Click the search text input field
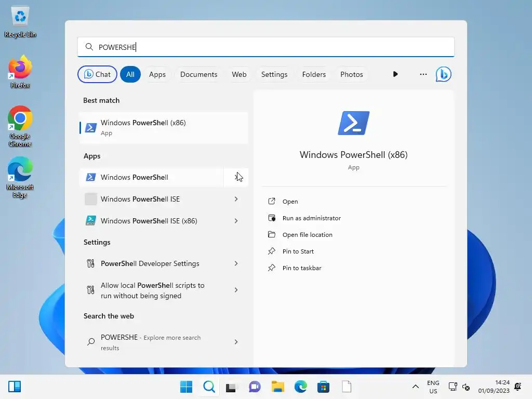The width and height of the screenshot is (532, 399). [265, 47]
